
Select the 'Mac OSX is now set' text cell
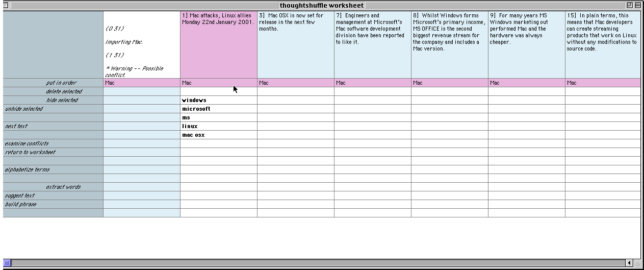pyautogui.click(x=295, y=45)
